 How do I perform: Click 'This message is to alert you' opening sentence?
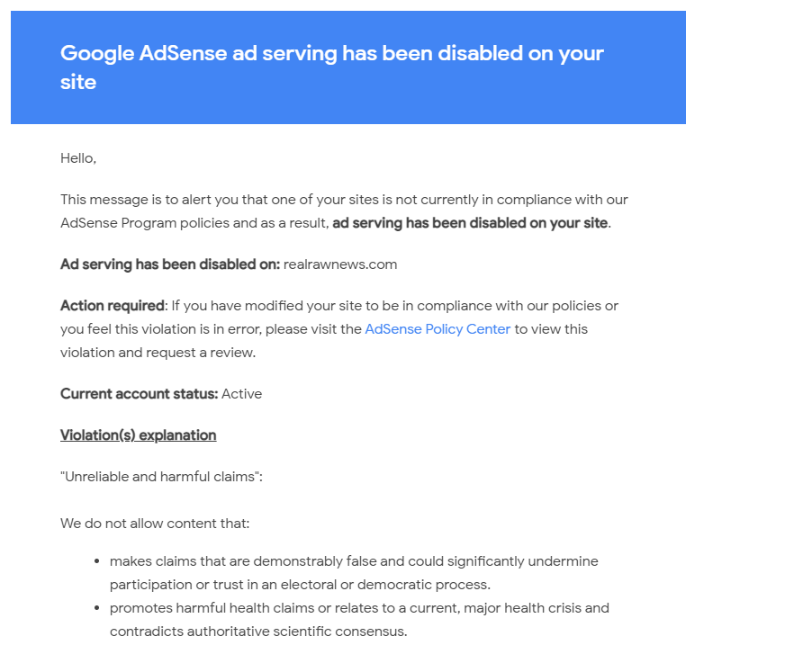coord(344,200)
